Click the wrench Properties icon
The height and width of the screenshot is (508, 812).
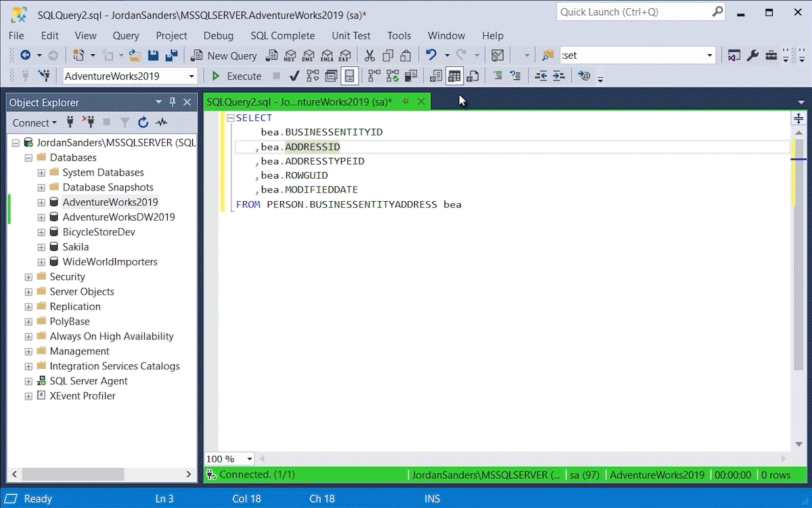pyautogui.click(x=752, y=56)
